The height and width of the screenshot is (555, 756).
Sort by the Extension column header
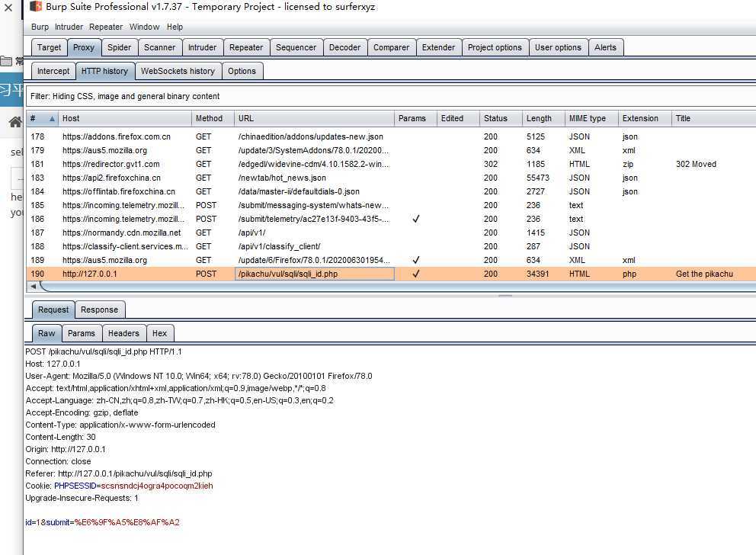645,119
